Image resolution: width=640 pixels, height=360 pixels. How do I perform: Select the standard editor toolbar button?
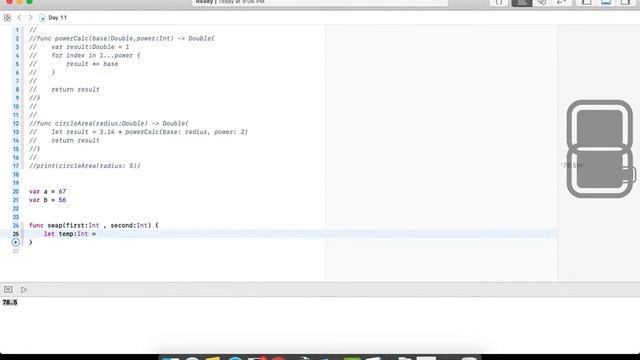pos(522,3)
